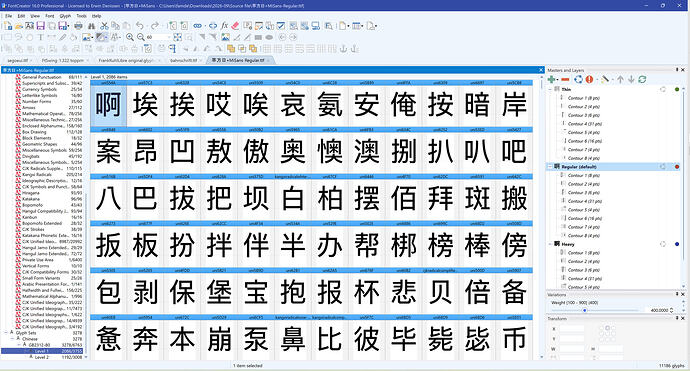Click the Redo arrow icon
This screenshot has height=371, width=690.
pos(154,26)
